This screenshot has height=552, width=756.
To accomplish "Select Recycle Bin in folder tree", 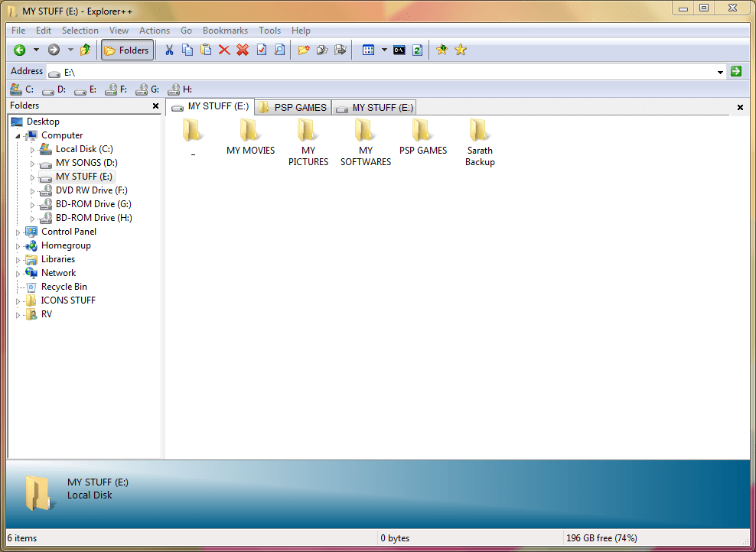I will click(64, 287).
